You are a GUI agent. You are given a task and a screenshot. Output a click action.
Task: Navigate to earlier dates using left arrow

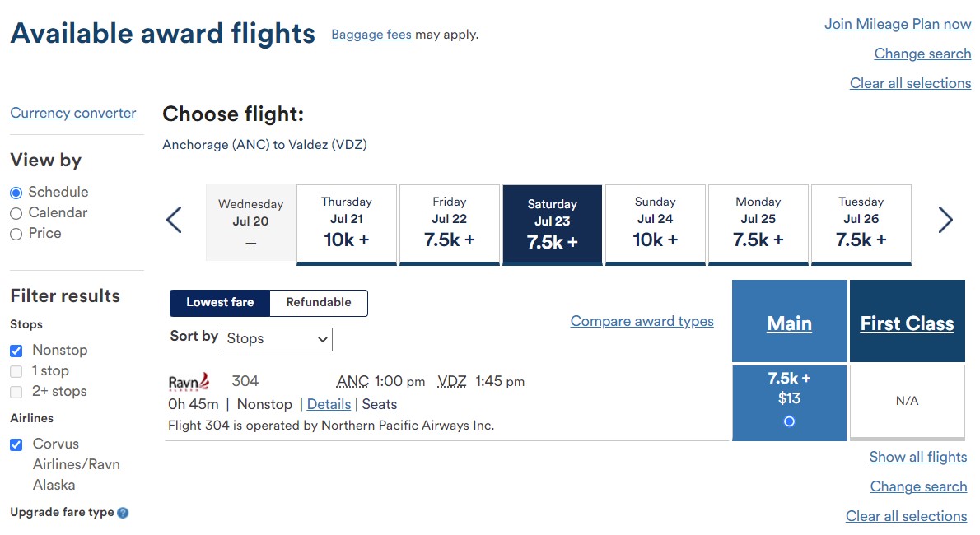click(x=174, y=221)
